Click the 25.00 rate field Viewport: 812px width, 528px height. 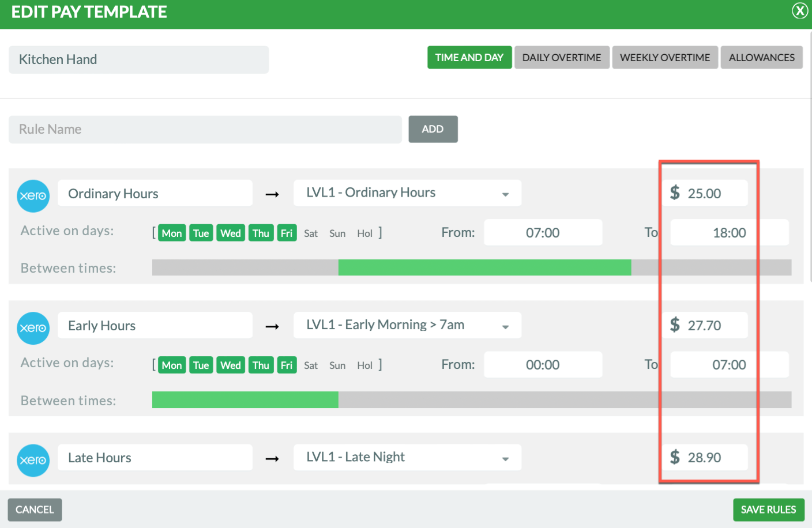click(705, 193)
